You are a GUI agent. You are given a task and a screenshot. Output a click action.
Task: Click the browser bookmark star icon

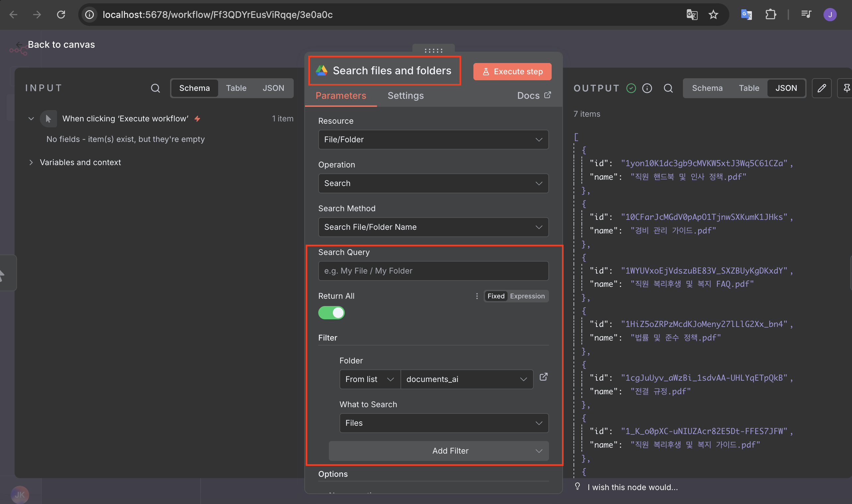713,15
